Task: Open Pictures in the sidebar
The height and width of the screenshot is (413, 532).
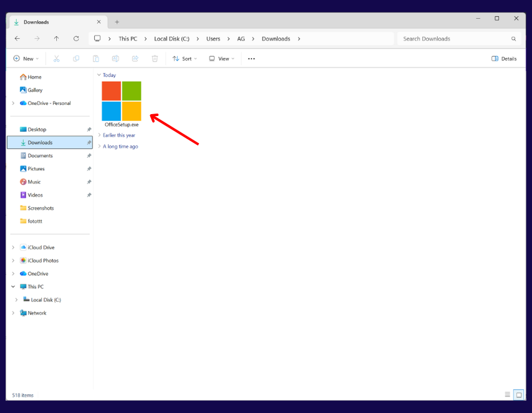Action: coord(32,168)
